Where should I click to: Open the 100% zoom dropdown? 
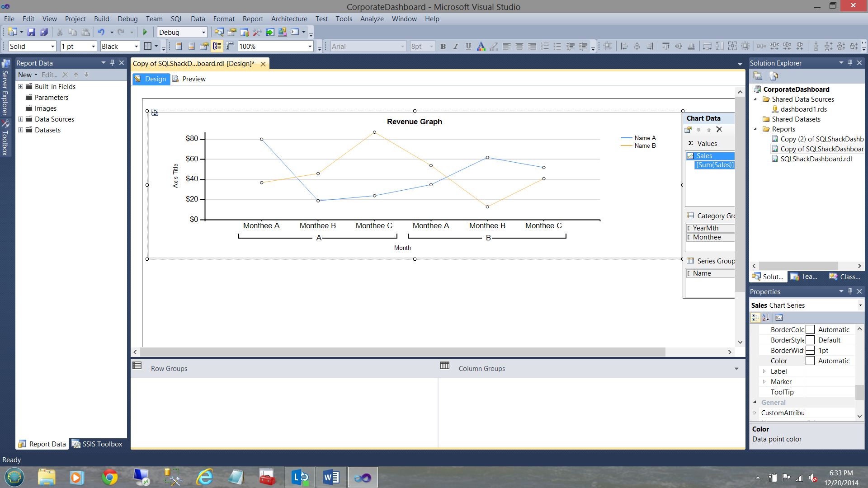tap(310, 46)
